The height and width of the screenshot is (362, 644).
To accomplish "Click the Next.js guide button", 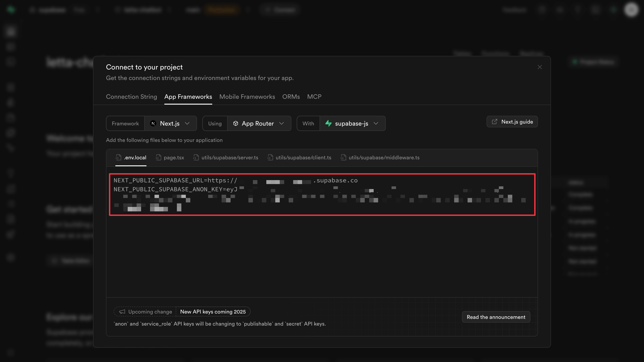I will tap(512, 122).
